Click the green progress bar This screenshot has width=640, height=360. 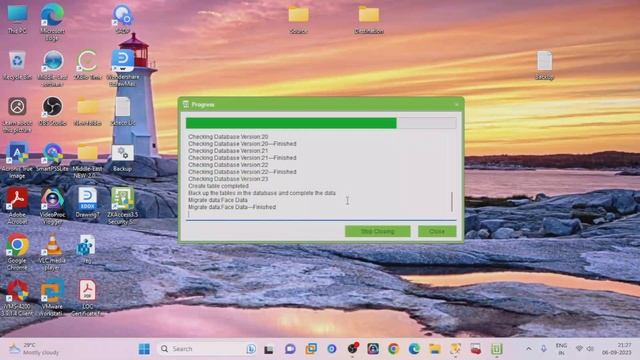321,123
